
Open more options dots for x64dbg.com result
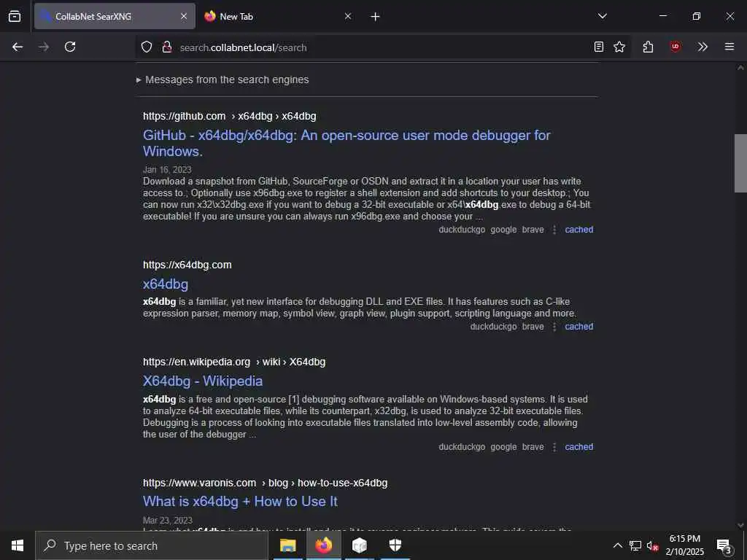point(554,327)
